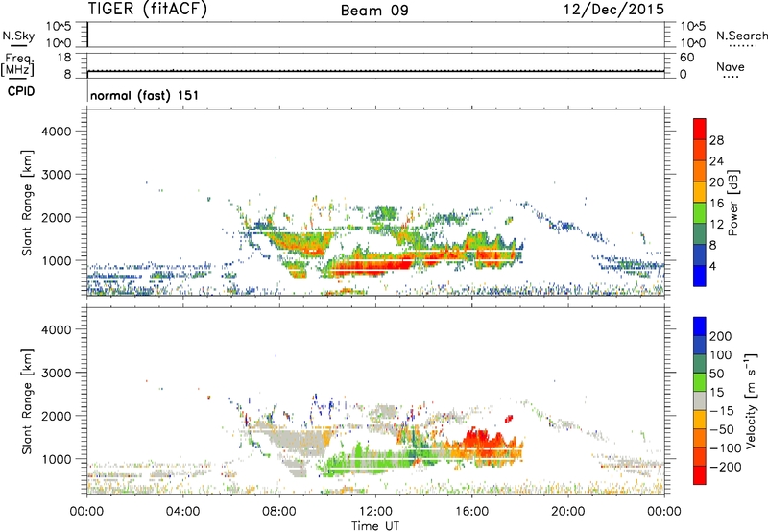Click the Power [dB] colorbar title
This screenshot has width=768, height=532.
tap(733, 203)
